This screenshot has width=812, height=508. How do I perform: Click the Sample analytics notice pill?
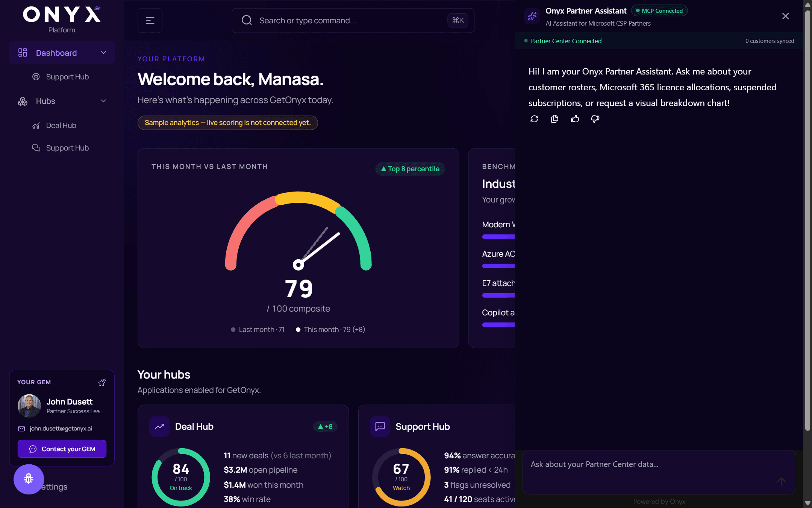click(228, 123)
